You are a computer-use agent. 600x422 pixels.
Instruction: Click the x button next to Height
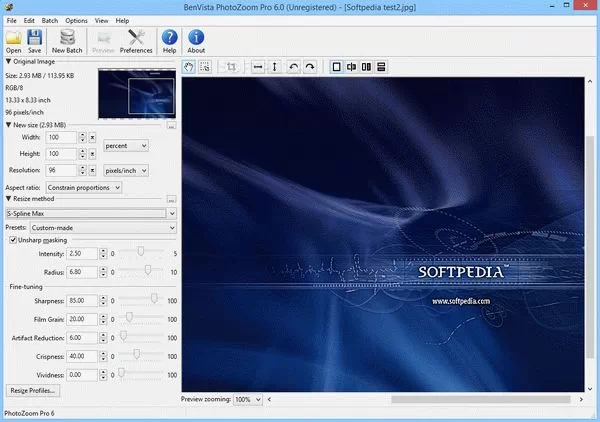92,154
